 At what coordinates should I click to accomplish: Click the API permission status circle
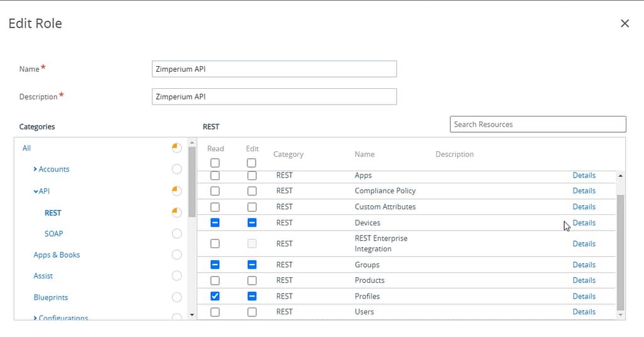point(177,191)
